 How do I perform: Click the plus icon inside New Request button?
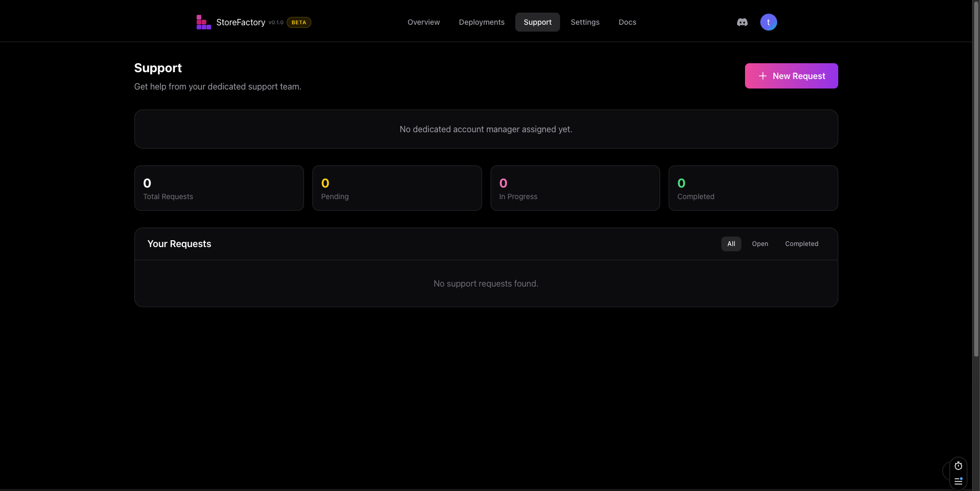(x=762, y=76)
